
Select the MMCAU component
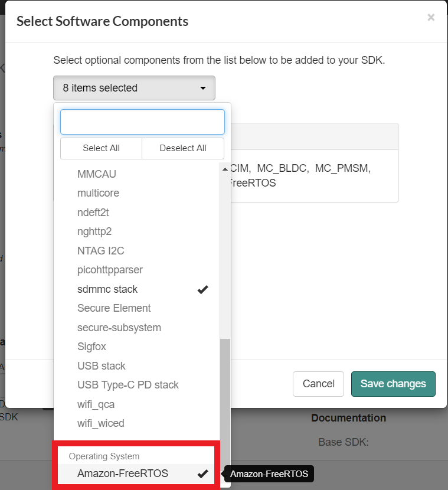click(97, 174)
